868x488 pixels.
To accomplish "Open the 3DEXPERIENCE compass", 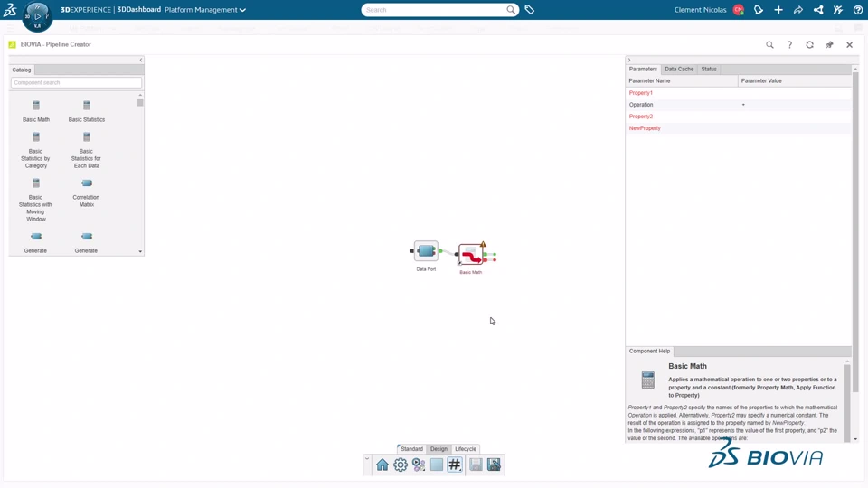I will 37,16.
